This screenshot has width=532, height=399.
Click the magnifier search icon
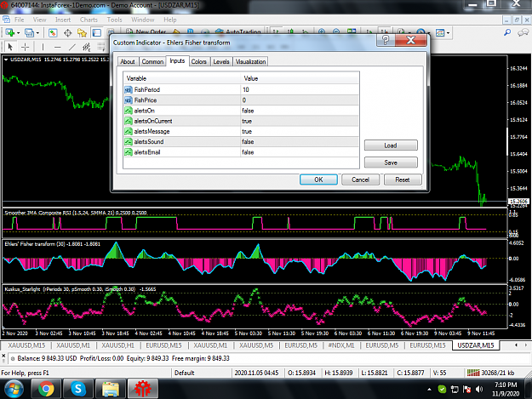507,32
